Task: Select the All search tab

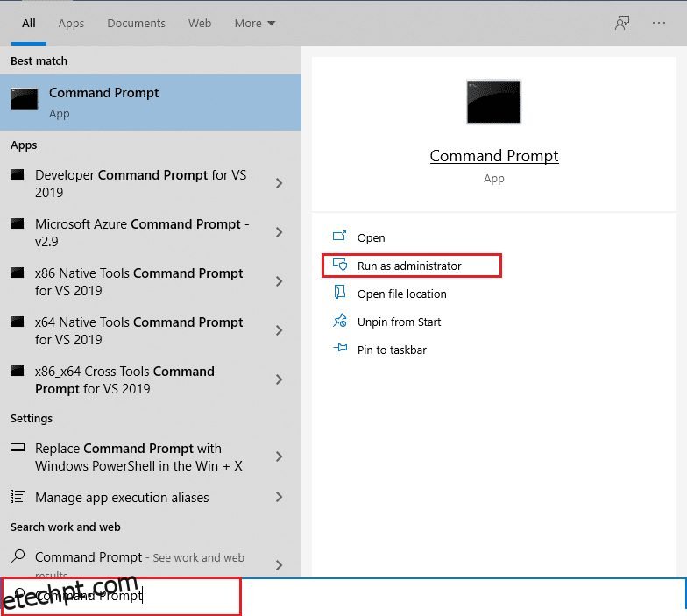Action: pos(28,23)
